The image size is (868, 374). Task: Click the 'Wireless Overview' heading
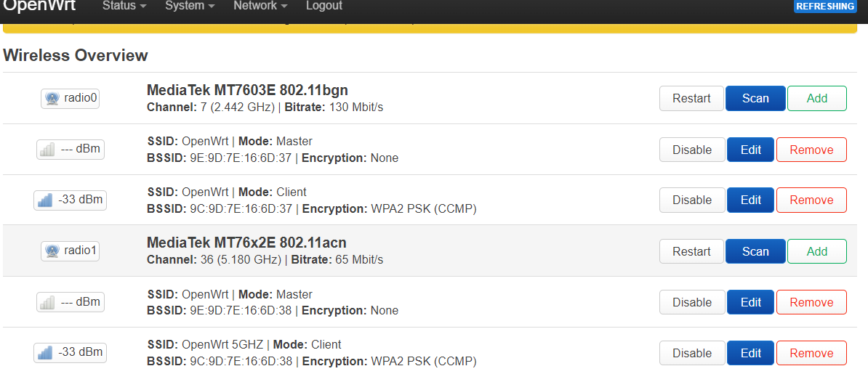coord(76,55)
